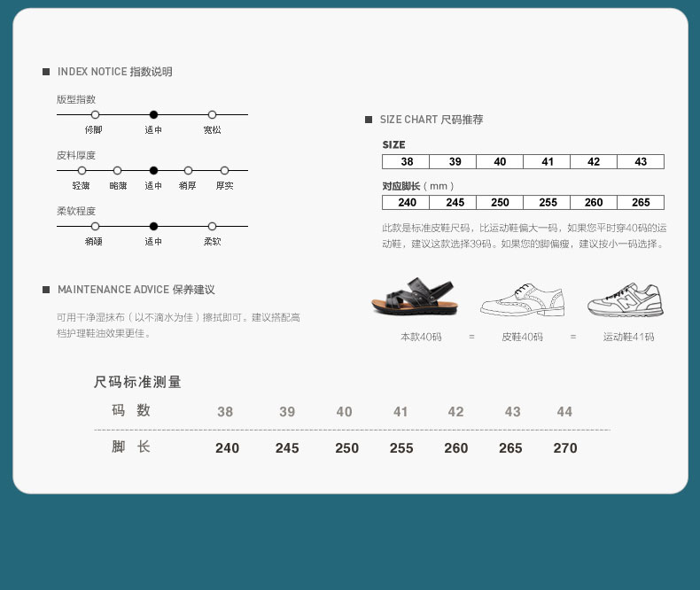Click the 码数 row label
The width and height of the screenshot is (700, 590).
point(131,409)
